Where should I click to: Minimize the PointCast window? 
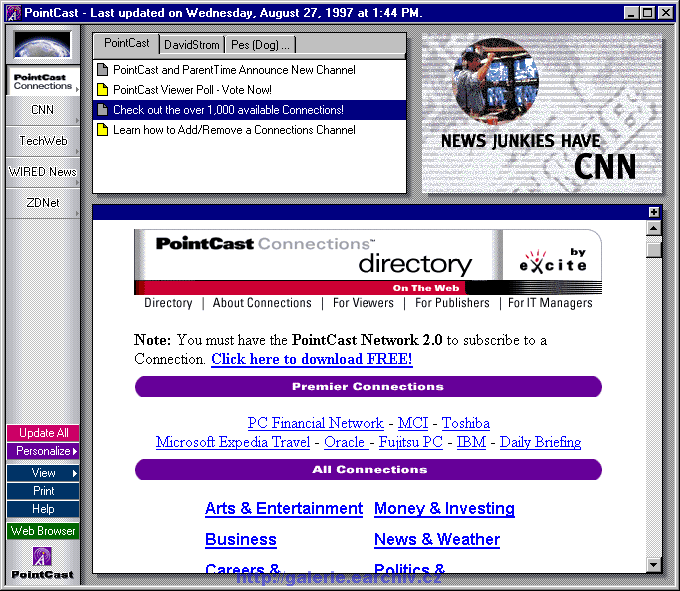click(x=631, y=13)
